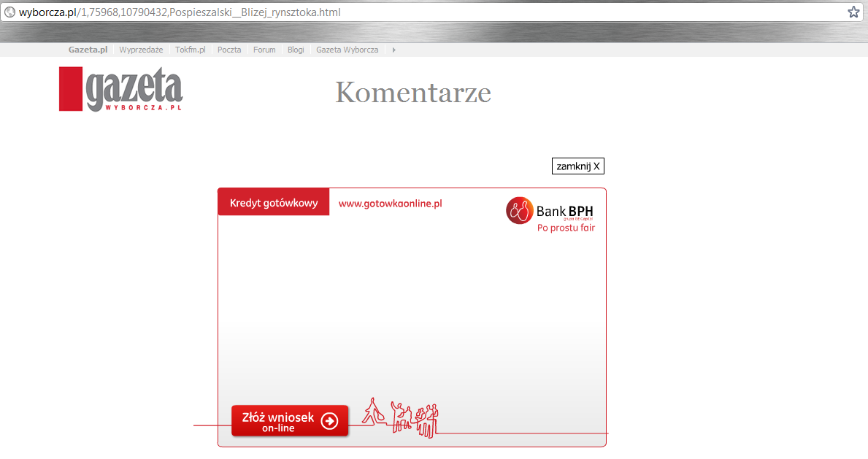The height and width of the screenshot is (459, 868).
Task: Expand more services arrow in top navigation
Action: coord(394,50)
